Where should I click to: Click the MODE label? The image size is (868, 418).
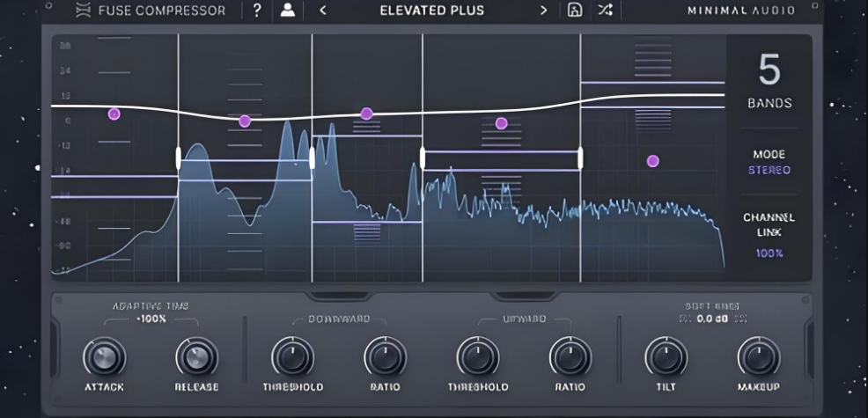(x=769, y=155)
